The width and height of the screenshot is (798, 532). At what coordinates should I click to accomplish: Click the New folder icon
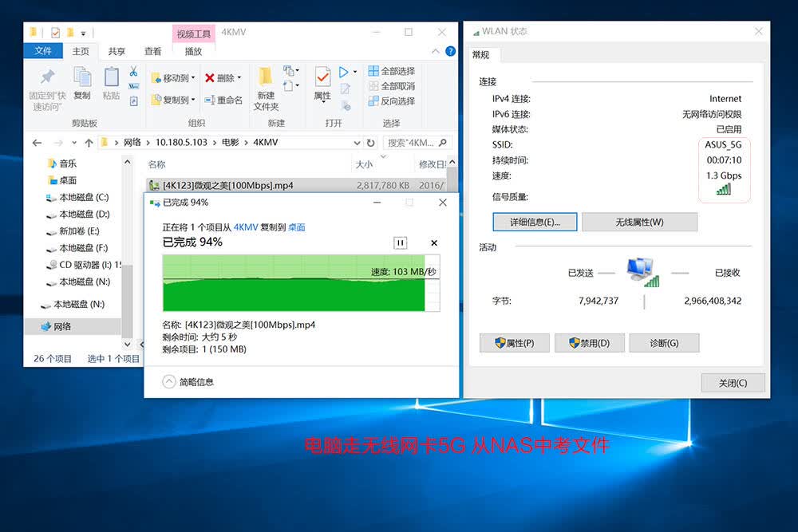[x=266, y=77]
